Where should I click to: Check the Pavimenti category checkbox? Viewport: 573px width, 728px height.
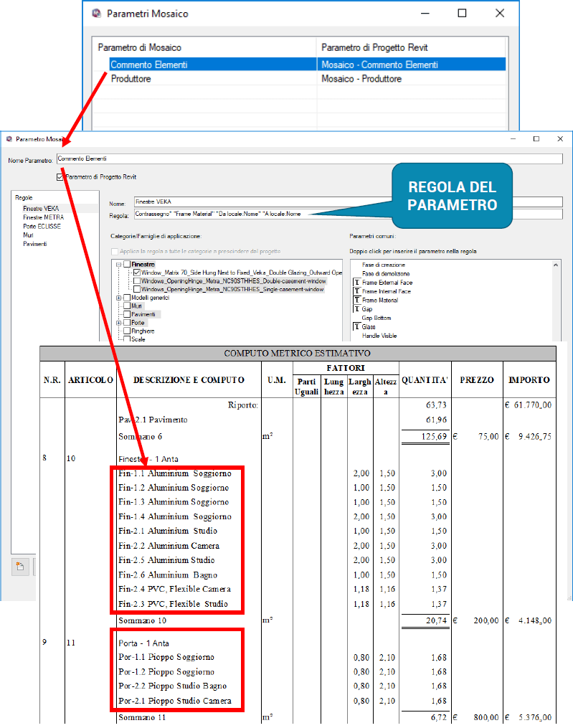(x=127, y=314)
